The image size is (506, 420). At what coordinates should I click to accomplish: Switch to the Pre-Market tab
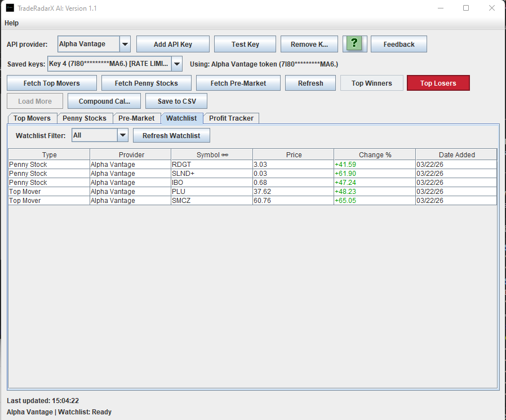click(x=136, y=118)
